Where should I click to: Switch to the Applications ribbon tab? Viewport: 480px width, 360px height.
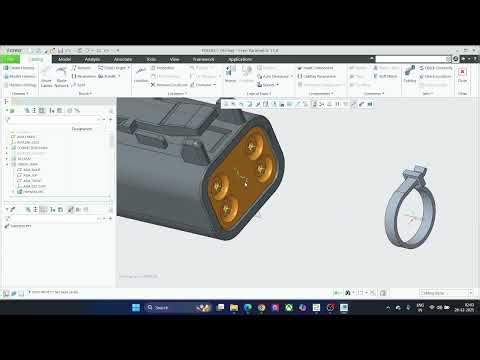click(x=240, y=59)
